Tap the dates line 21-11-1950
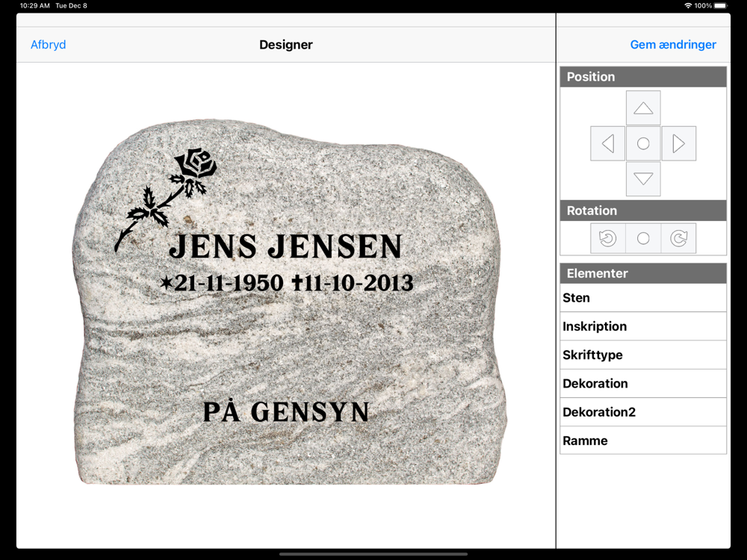Image resolution: width=747 pixels, height=560 pixels. coord(287,283)
